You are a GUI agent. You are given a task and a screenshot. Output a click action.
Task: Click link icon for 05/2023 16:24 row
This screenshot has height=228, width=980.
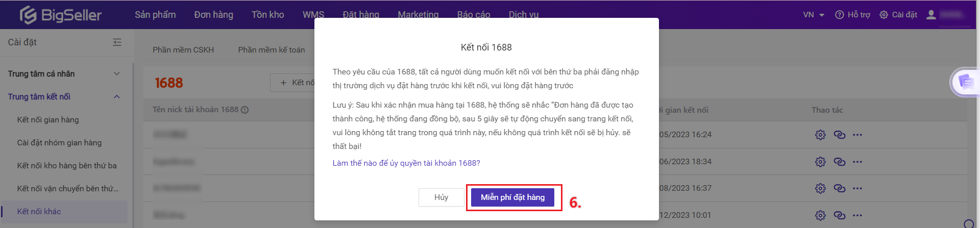(x=839, y=135)
